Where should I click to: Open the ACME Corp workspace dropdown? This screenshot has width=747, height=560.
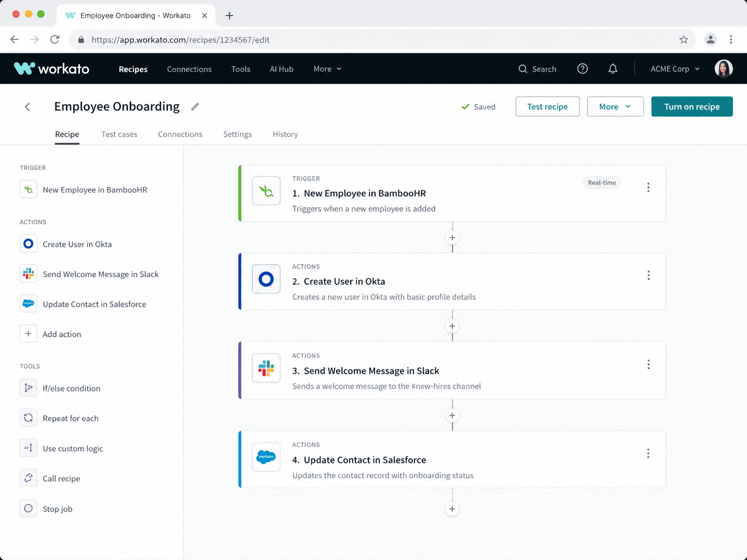[x=675, y=69]
